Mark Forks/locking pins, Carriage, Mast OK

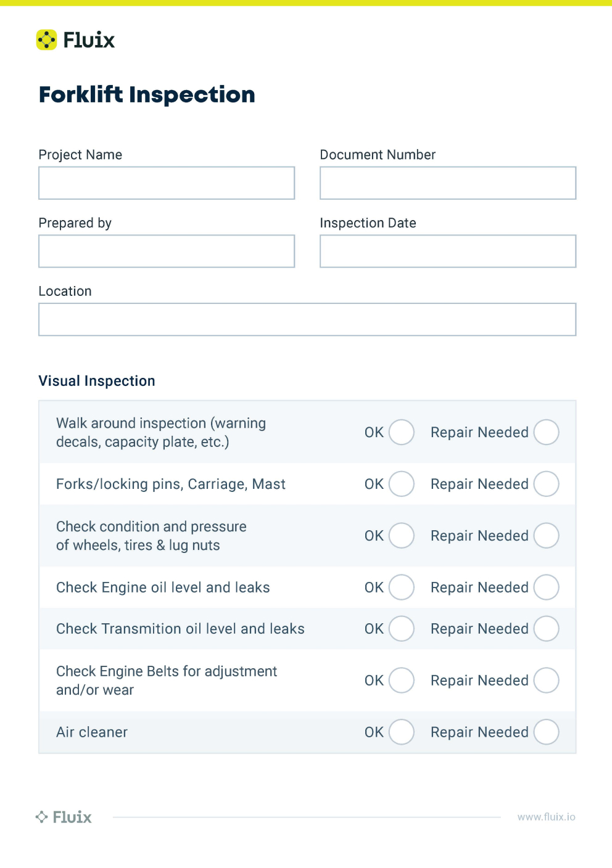coord(402,484)
